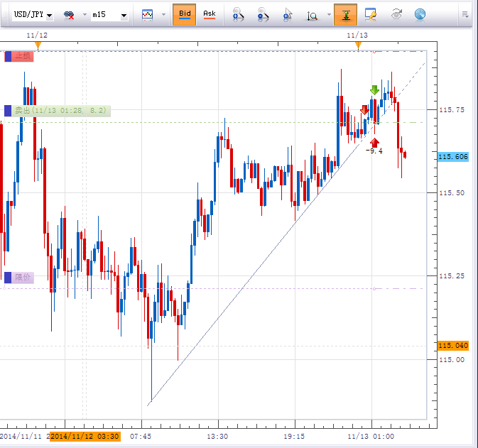Open the toolbar overflow menu
Viewport: 478px width, 448px height.
pyautogui.click(x=465, y=14)
